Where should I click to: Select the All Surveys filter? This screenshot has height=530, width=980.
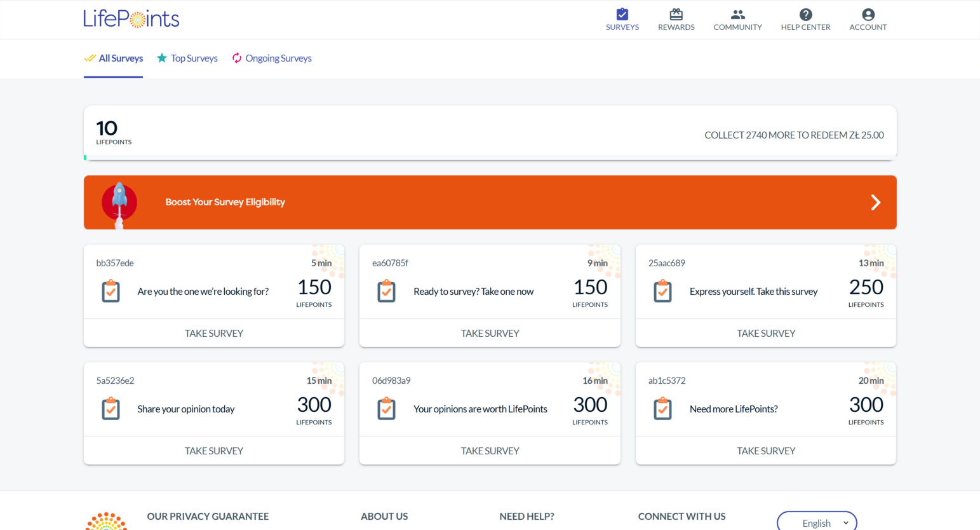119,58
